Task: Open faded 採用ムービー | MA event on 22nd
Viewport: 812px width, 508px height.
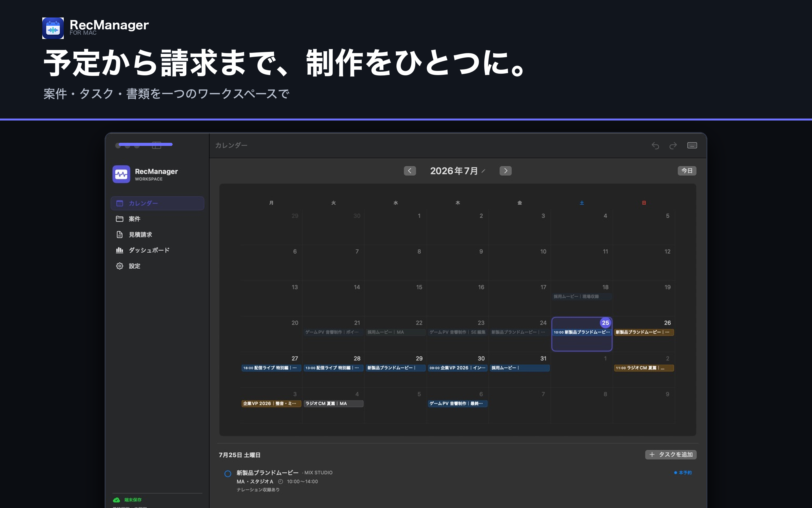Action: (x=396, y=332)
